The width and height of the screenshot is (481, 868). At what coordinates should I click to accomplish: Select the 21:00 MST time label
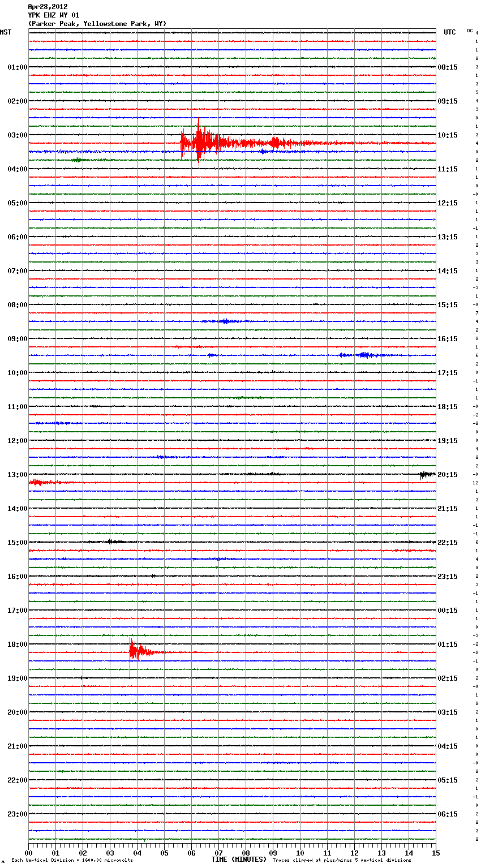point(18,746)
